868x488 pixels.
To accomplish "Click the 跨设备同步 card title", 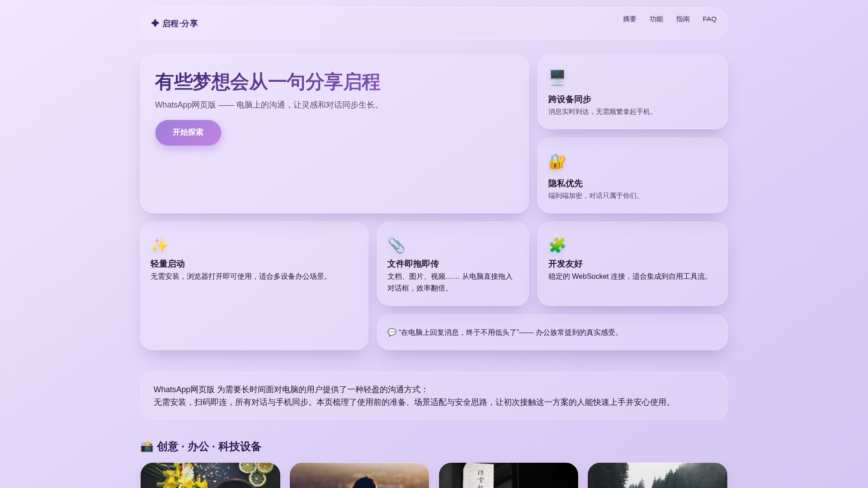I will coord(570,99).
